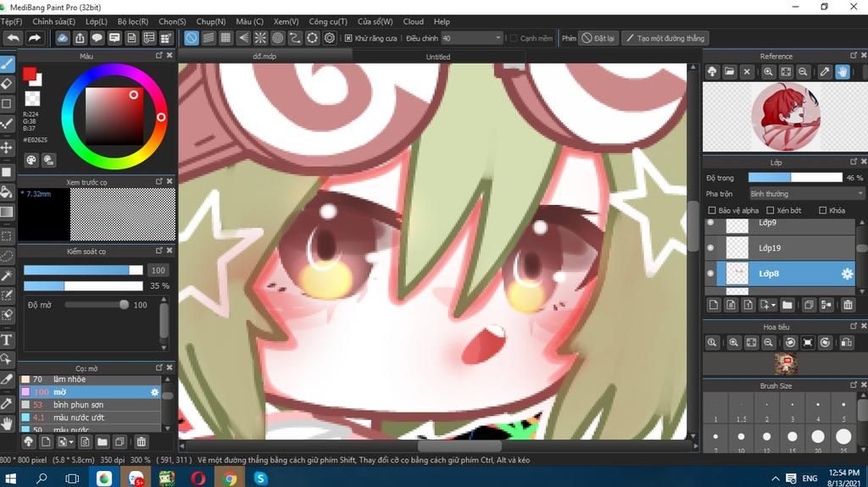This screenshot has height=487, width=868.
Task: Switch to the dđ.mdp document tab
Action: pyautogui.click(x=264, y=56)
